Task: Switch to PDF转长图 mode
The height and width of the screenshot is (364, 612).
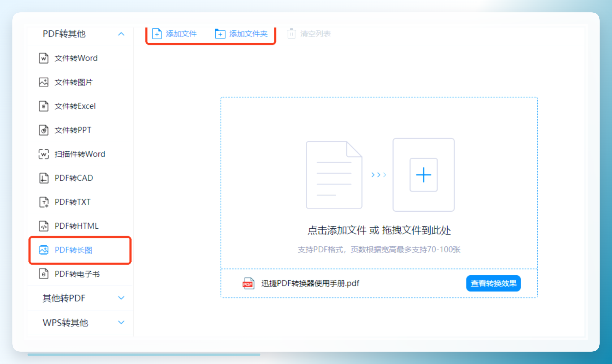Action: (80, 250)
